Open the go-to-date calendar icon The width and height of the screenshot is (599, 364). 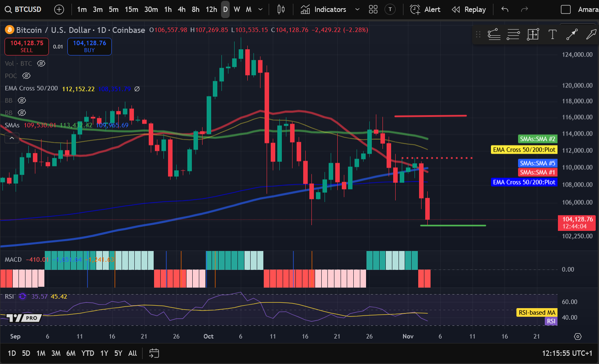point(154,353)
